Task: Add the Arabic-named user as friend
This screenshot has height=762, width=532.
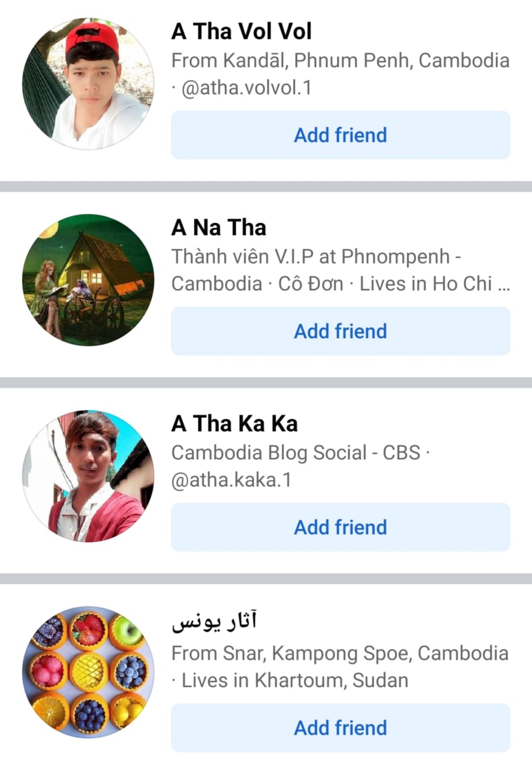Action: tap(340, 728)
